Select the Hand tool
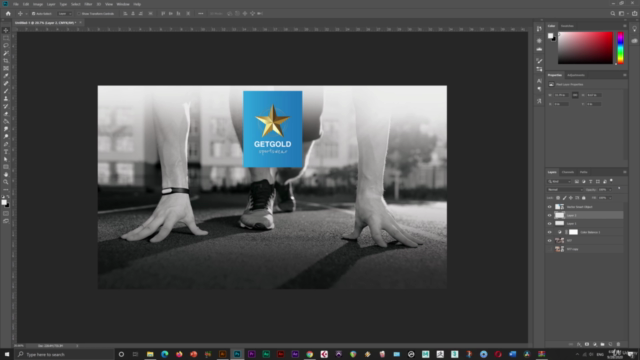 (x=6, y=174)
